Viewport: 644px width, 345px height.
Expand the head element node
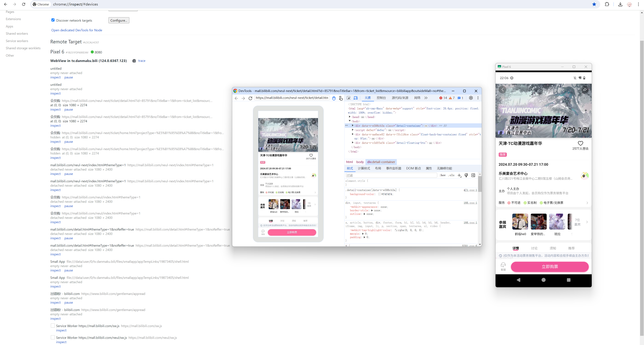(350, 117)
